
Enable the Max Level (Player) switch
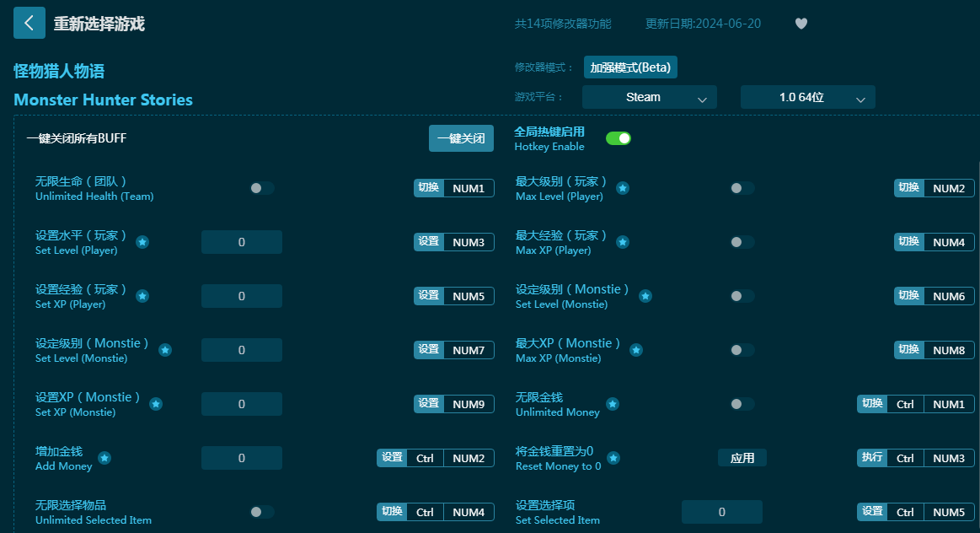[742, 188]
